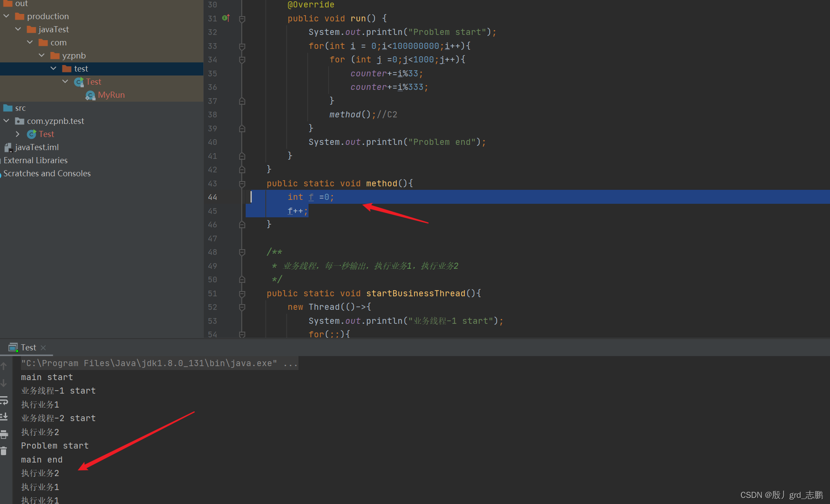Click the fold end marker at line 39
Screen dimensions: 830x504
point(242,129)
